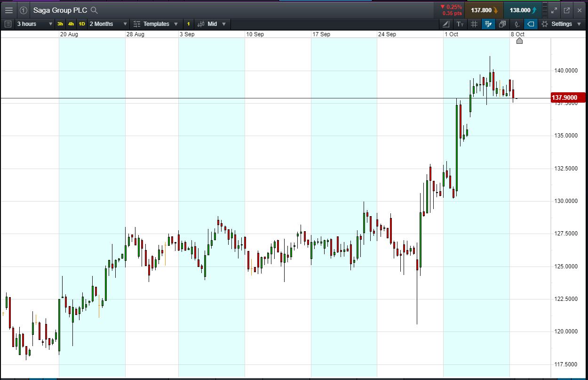Select the 1D interval shortcut
This screenshot has height=380, width=588.
click(82, 24)
